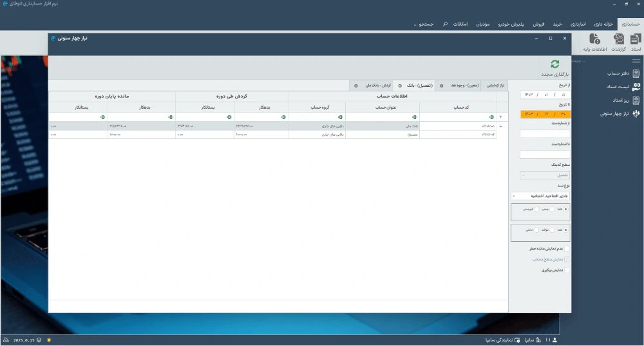Open the پذیرش خودرو menu tab
This screenshot has width=644, height=346.
tap(511, 24)
